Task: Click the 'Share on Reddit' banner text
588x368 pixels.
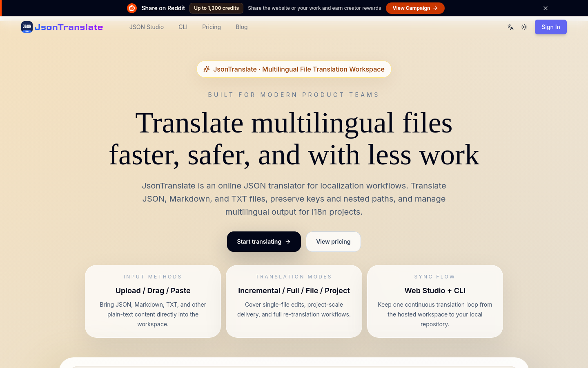Action: tap(163, 8)
